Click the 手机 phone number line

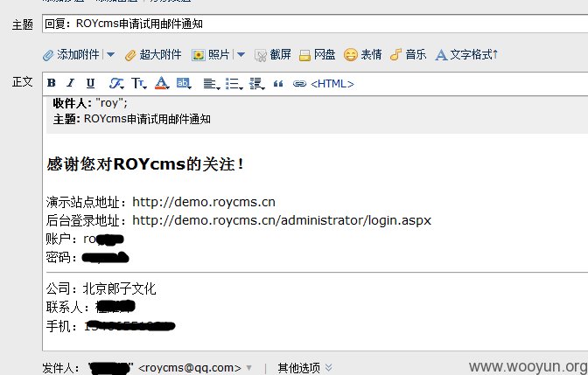point(110,326)
